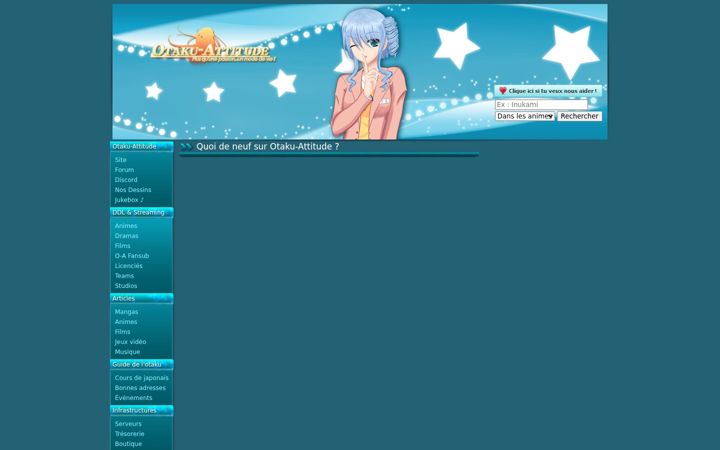Click the Otaku-Attitude logo in banner
The width and height of the screenshot is (720, 450).
[x=214, y=46]
